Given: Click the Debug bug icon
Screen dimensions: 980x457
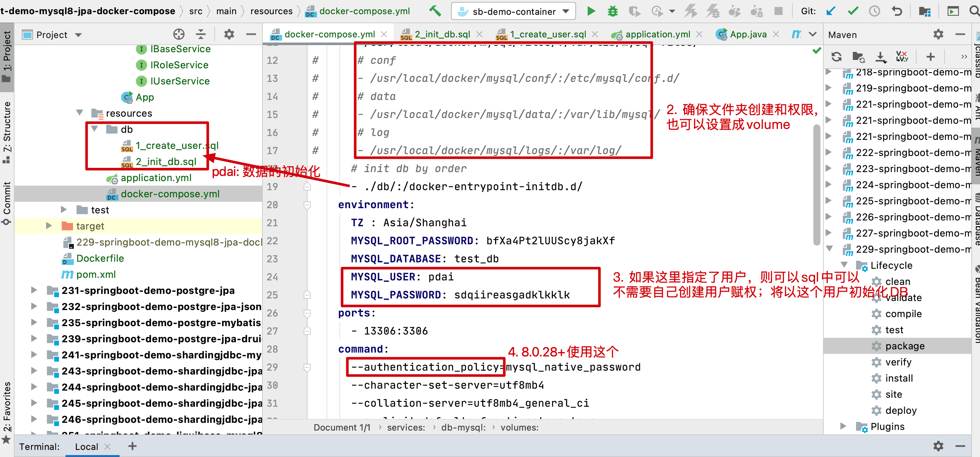Looking at the screenshot, I should (612, 11).
